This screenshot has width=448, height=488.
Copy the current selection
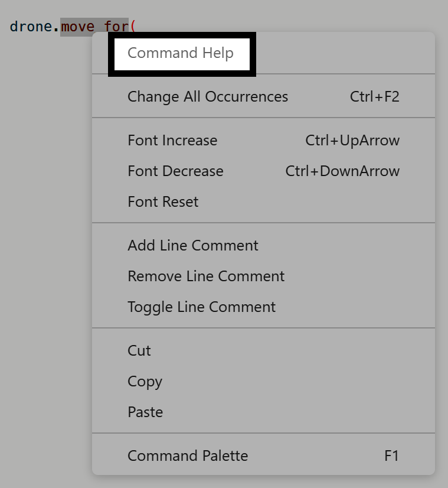(x=145, y=382)
